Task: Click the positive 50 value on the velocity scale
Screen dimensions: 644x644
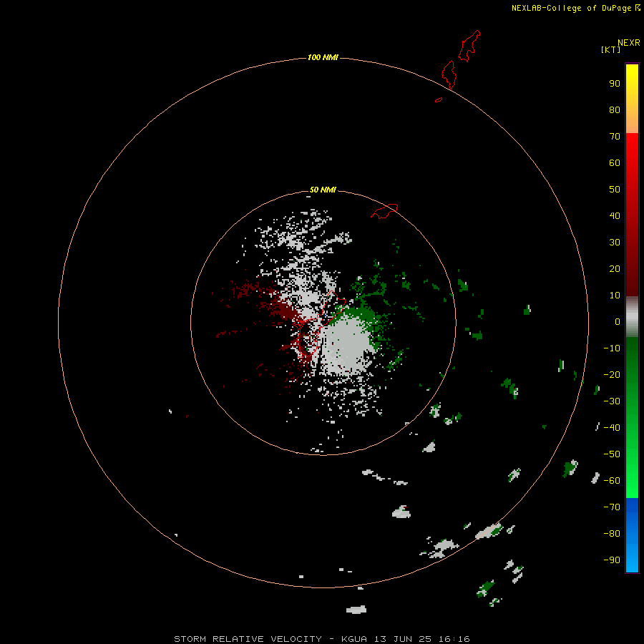Action: coord(615,190)
